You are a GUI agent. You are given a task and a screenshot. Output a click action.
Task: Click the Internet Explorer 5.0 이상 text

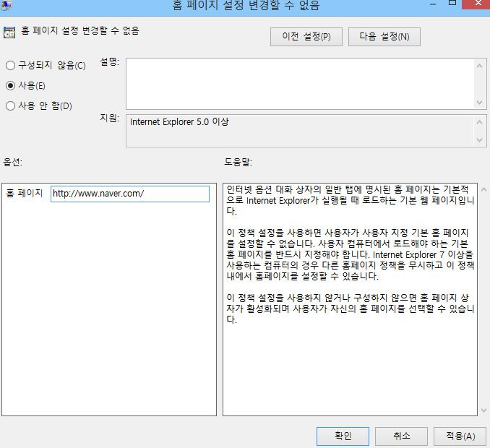click(x=179, y=122)
